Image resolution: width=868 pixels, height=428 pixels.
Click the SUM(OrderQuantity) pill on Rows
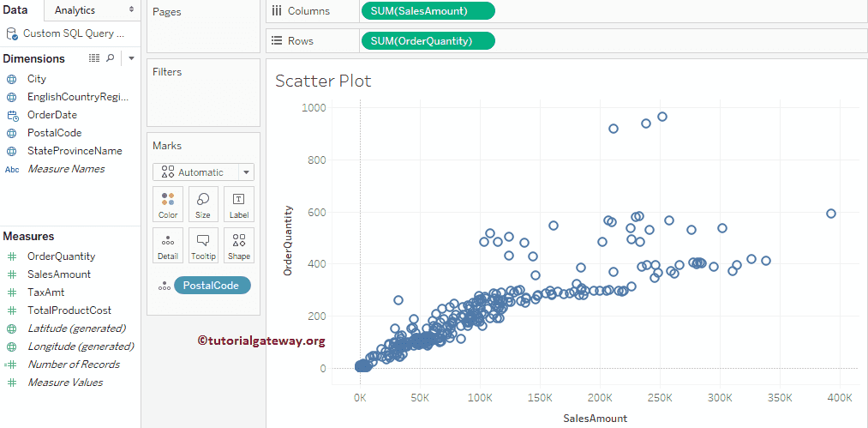(x=428, y=41)
